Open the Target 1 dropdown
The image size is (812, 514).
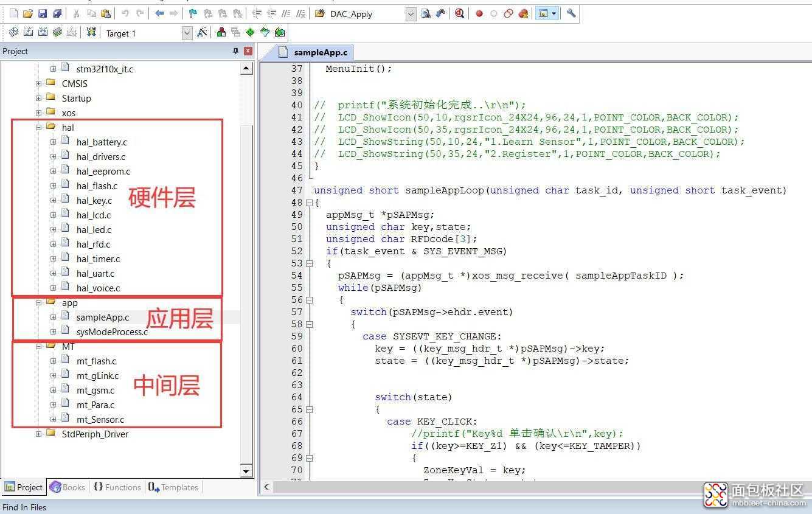[187, 33]
